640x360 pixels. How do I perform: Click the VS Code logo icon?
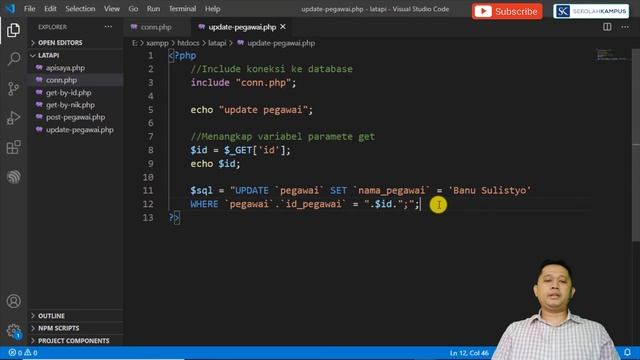(x=10, y=9)
